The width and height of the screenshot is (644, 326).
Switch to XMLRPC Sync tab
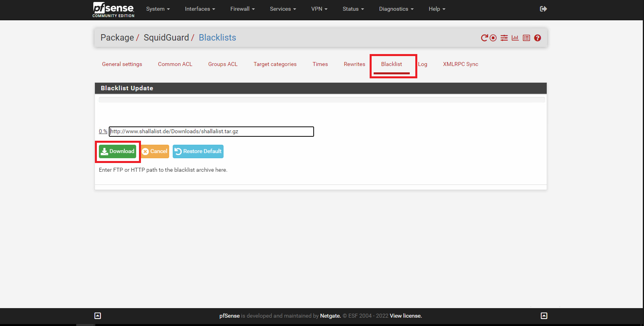click(461, 64)
